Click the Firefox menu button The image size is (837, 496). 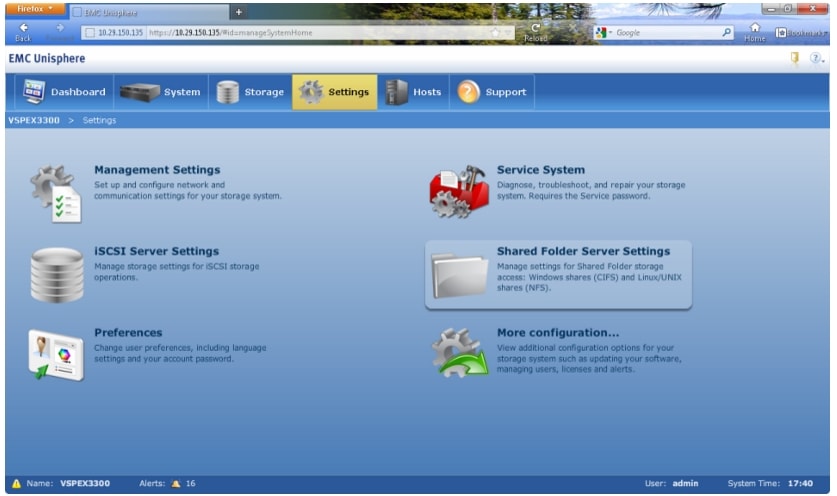35,9
